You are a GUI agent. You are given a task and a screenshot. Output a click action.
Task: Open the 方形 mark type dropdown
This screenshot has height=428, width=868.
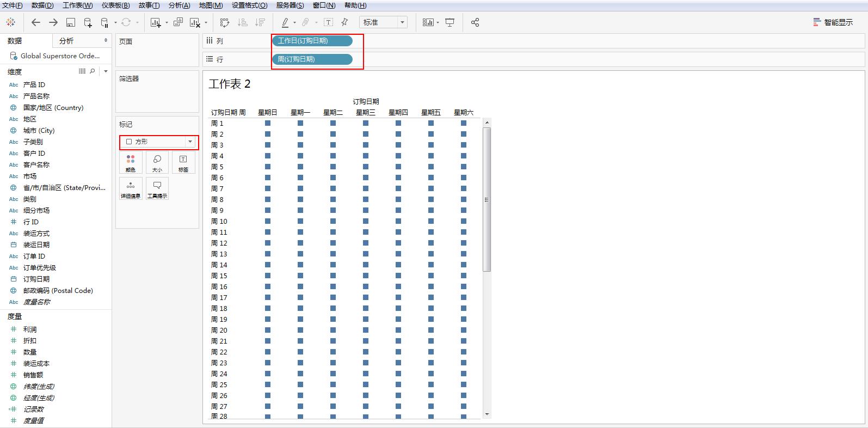(159, 142)
